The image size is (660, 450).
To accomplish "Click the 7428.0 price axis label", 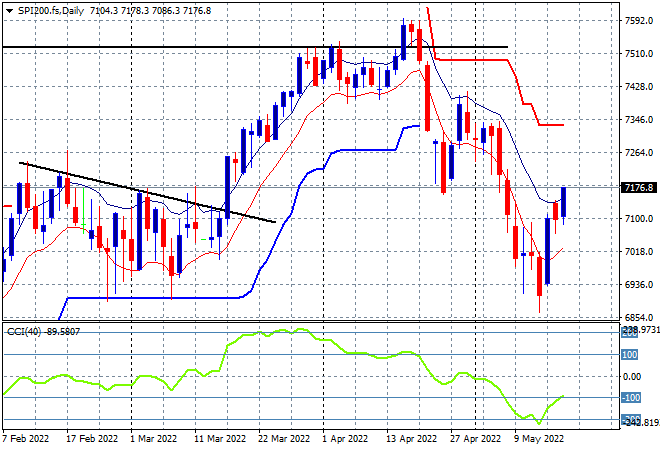I will click(639, 87).
